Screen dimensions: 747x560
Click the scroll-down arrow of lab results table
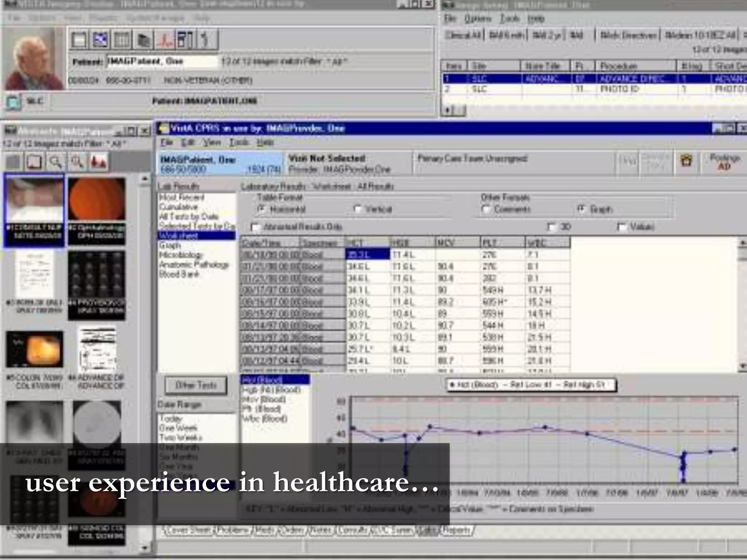(742, 366)
